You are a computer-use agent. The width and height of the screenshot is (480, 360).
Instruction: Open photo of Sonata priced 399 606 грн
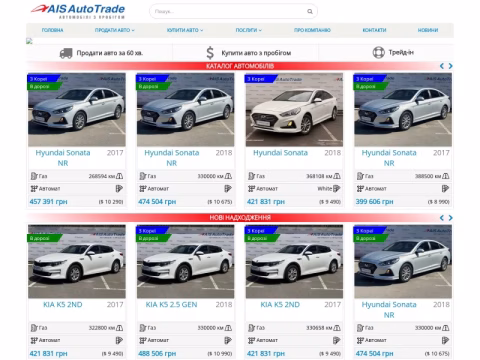403,110
